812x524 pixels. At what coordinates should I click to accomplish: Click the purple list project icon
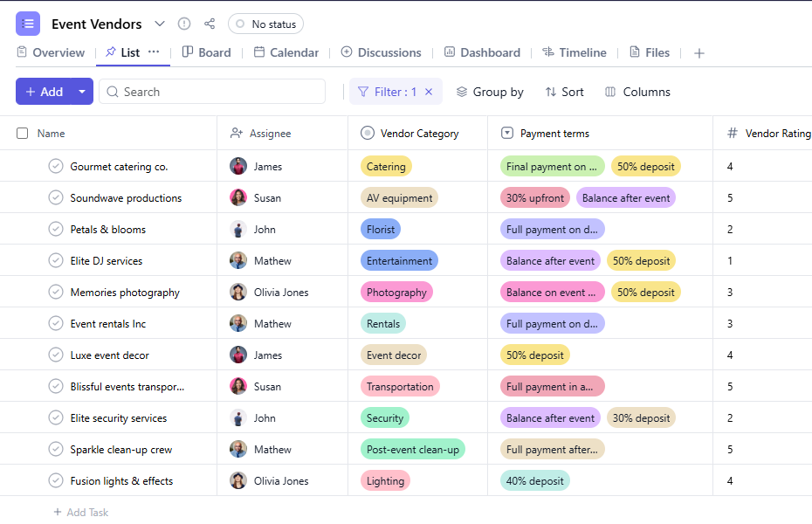pyautogui.click(x=28, y=24)
